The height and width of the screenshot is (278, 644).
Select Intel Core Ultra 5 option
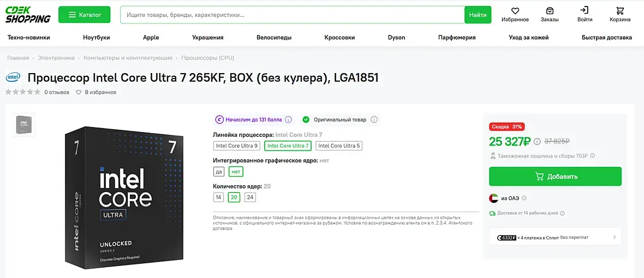[x=339, y=146]
